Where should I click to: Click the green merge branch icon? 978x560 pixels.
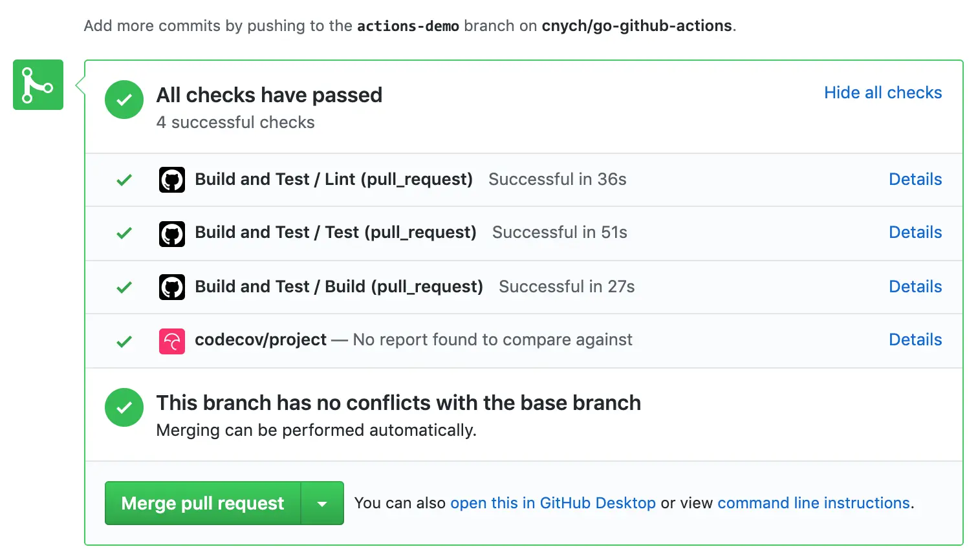pyautogui.click(x=38, y=85)
